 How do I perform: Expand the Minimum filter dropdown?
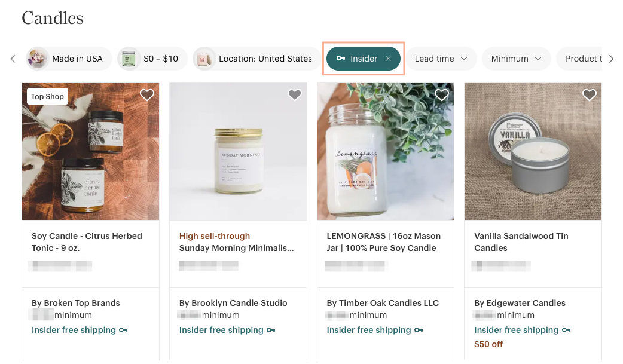pos(517,59)
